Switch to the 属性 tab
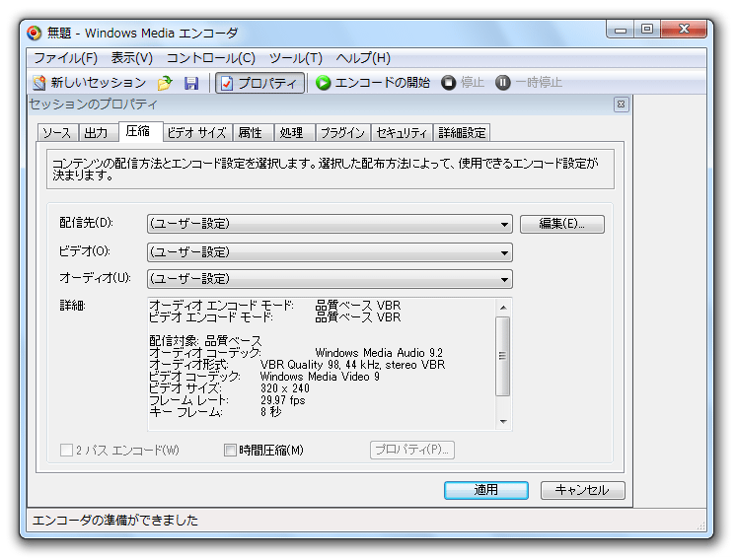736x560 pixels. [x=252, y=133]
